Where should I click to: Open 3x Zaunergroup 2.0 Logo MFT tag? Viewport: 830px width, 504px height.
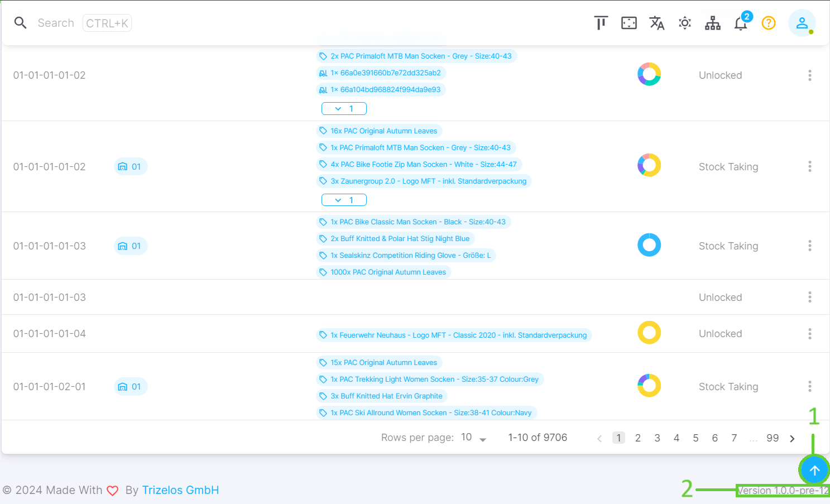click(424, 181)
